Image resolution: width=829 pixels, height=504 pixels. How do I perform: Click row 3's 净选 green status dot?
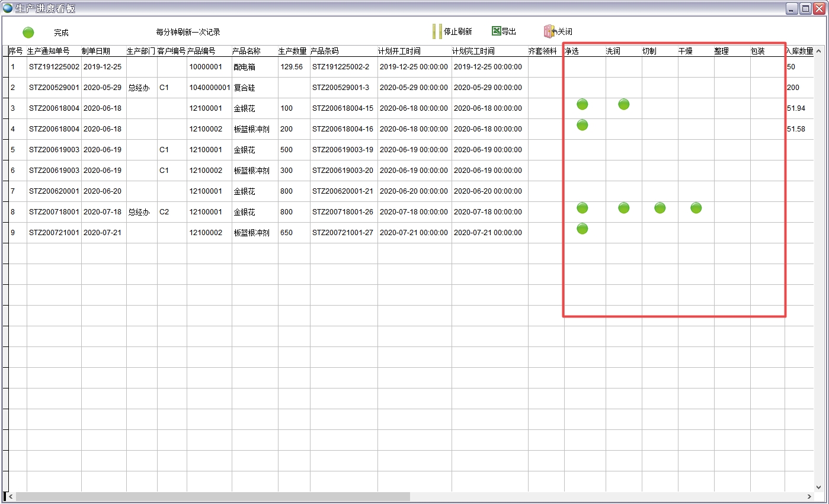click(582, 104)
